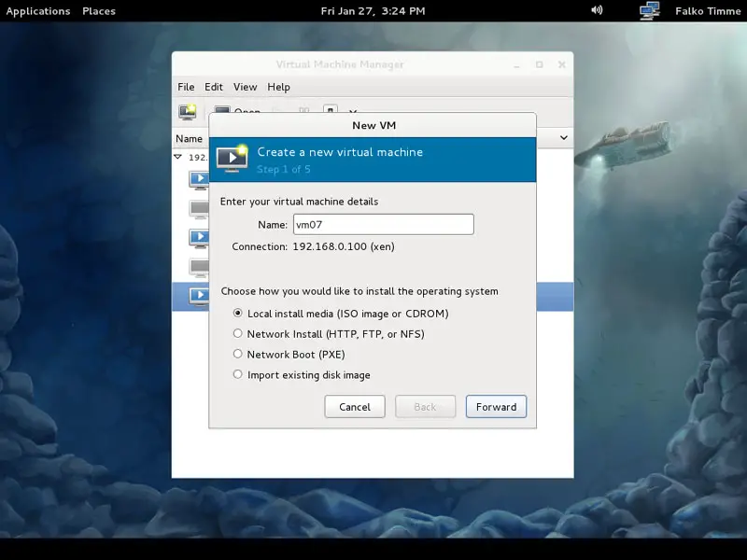
Task: Close the Virtual Machine Manager window
Action: (x=562, y=64)
